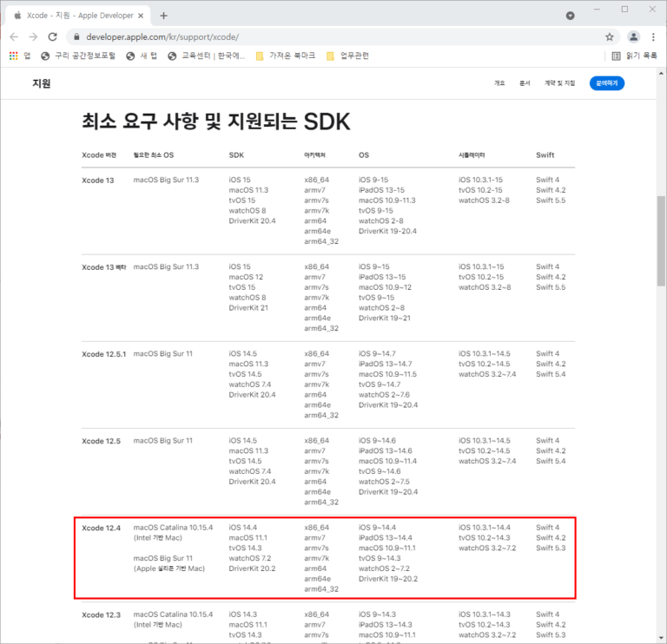
Task: Select the Xcode Apple Developer tab
Action: 78,16
